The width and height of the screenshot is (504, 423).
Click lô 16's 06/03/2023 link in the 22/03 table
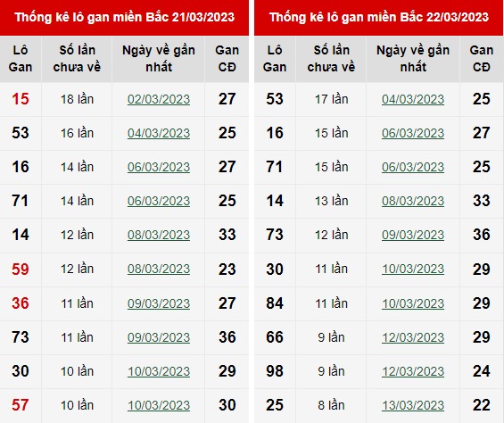(x=413, y=133)
